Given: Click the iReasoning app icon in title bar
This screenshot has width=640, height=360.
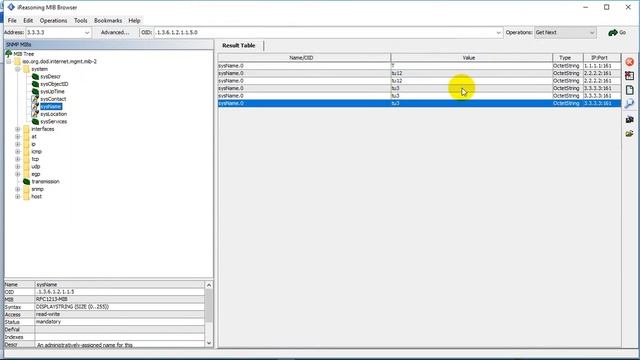Looking at the screenshot, I should click(x=11, y=7).
